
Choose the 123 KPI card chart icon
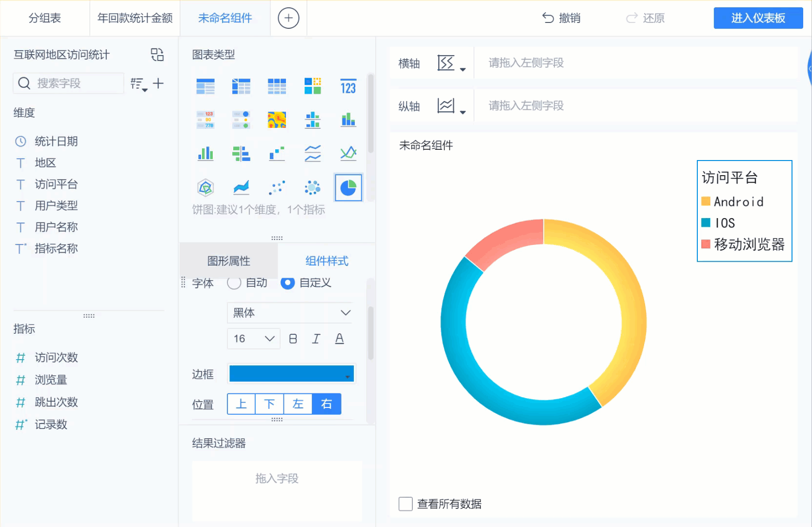click(x=348, y=86)
